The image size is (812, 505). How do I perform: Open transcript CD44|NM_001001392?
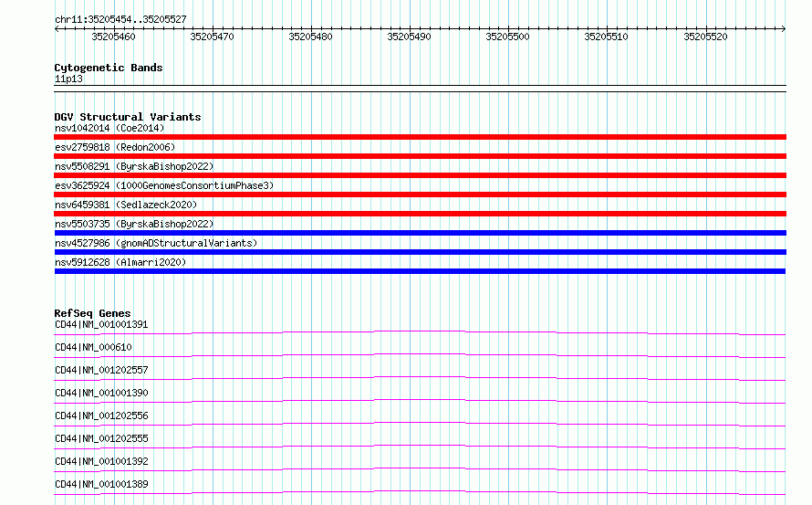101,461
